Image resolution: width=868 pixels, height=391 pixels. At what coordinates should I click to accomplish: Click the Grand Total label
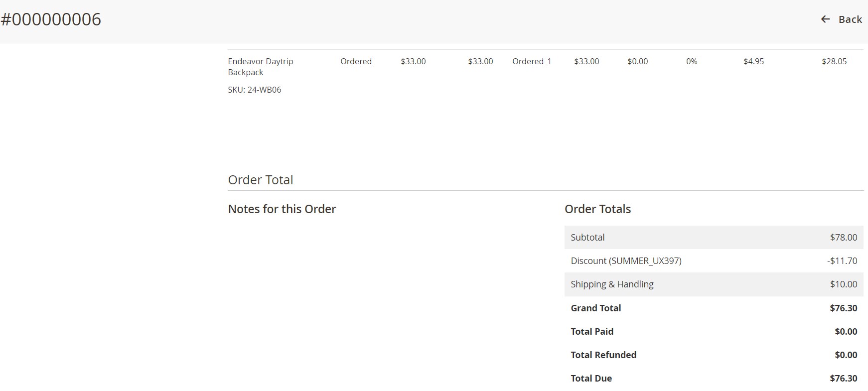pos(595,308)
